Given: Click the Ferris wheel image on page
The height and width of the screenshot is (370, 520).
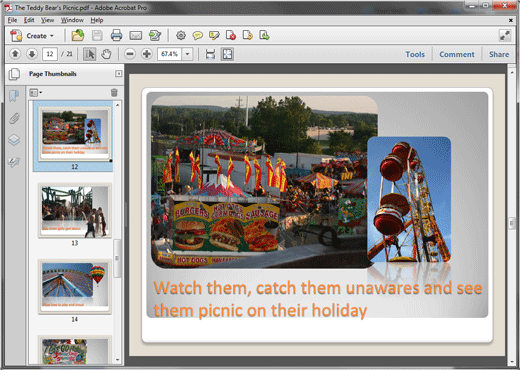Looking at the screenshot, I should (x=409, y=199).
